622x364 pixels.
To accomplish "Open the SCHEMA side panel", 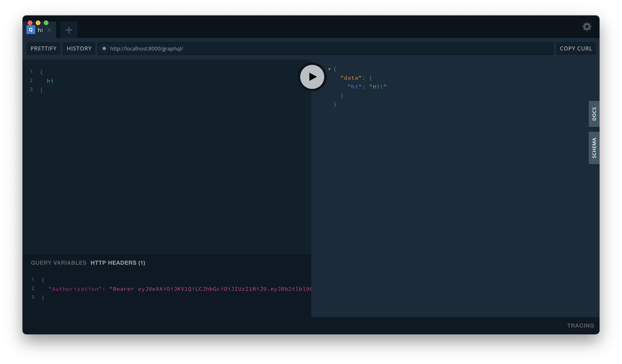I will (x=594, y=148).
